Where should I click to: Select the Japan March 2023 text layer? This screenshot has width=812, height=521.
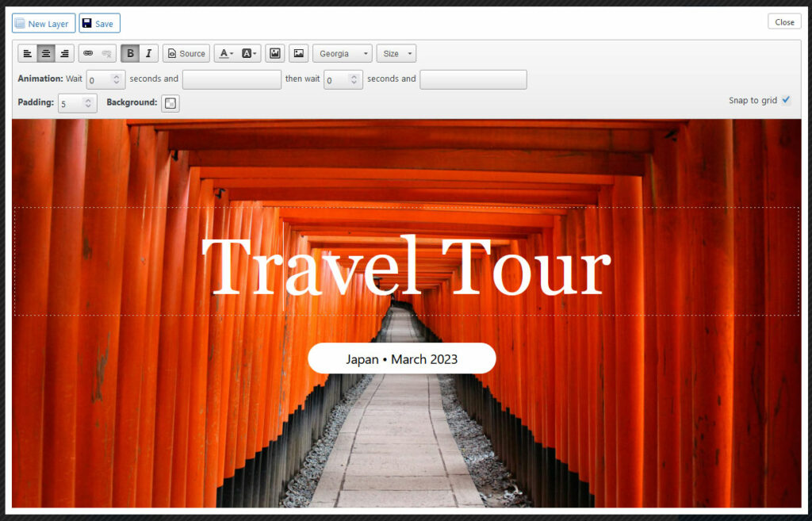pos(401,358)
